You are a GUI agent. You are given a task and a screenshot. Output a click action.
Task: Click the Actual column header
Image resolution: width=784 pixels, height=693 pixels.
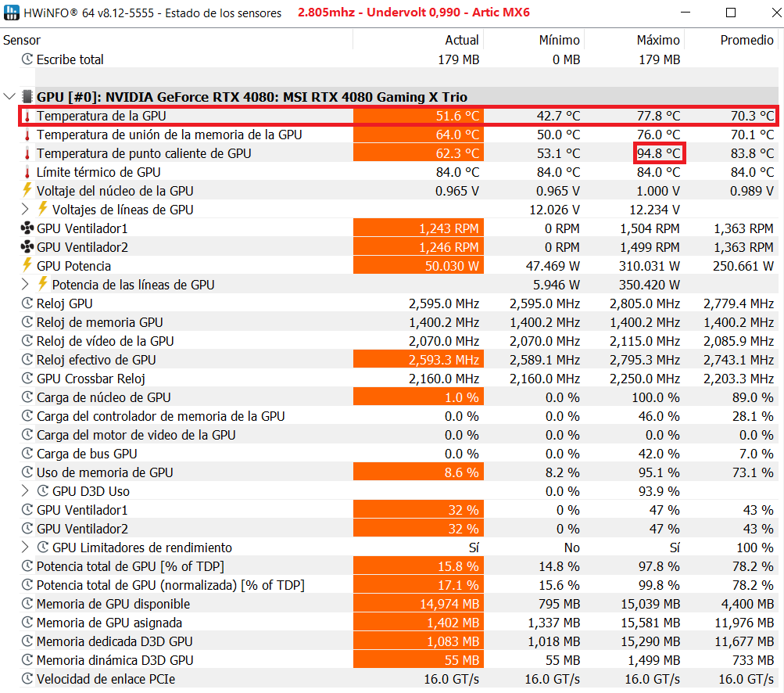tap(418, 40)
